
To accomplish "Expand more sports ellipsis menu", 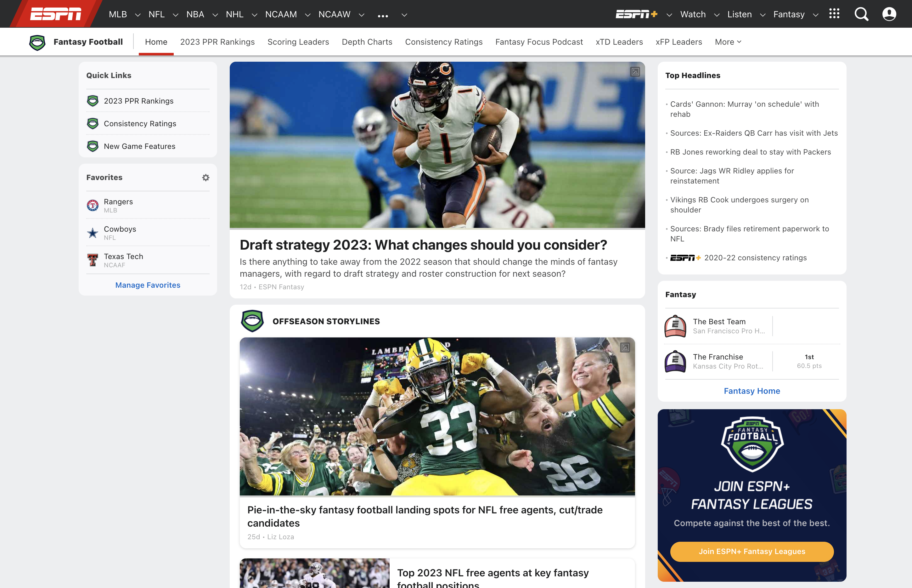I will (x=382, y=16).
